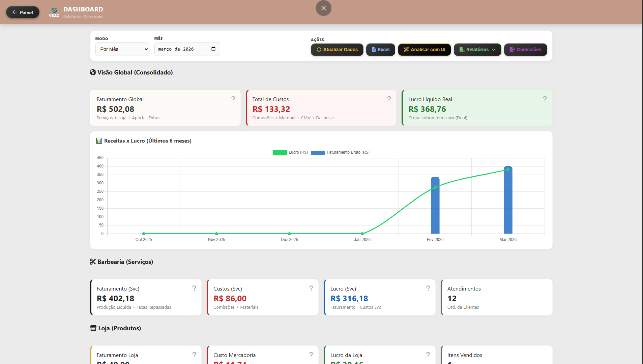Click help icon on Total de Custos card
The image size is (643, 364).
pos(389,99)
